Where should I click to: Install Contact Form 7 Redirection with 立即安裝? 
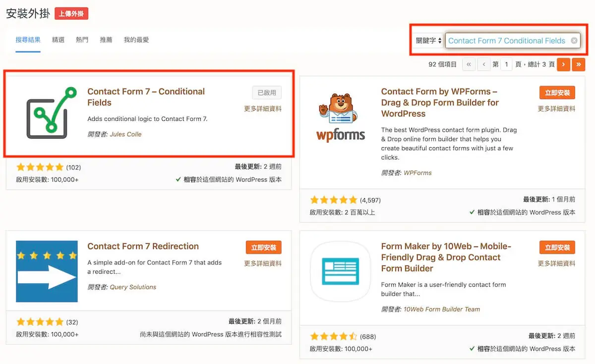263,247
